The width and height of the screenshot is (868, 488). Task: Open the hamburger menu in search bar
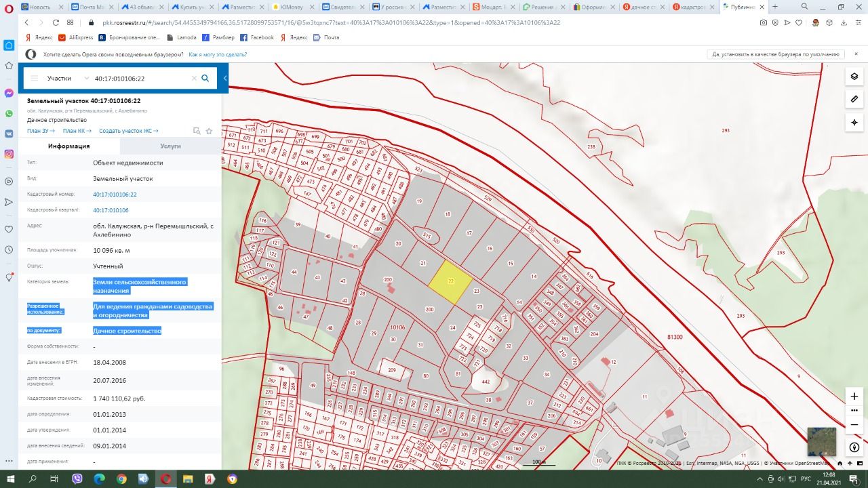pyautogui.click(x=35, y=78)
